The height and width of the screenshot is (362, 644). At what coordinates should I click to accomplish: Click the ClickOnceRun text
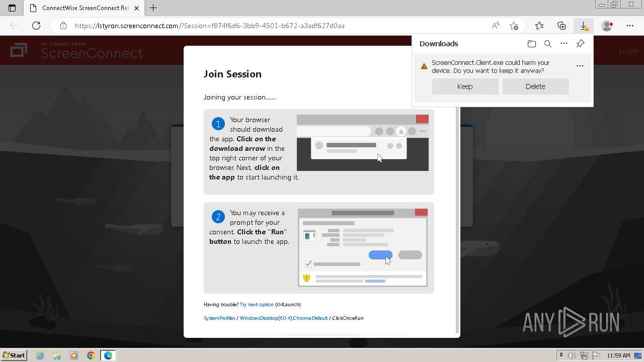[x=348, y=318]
